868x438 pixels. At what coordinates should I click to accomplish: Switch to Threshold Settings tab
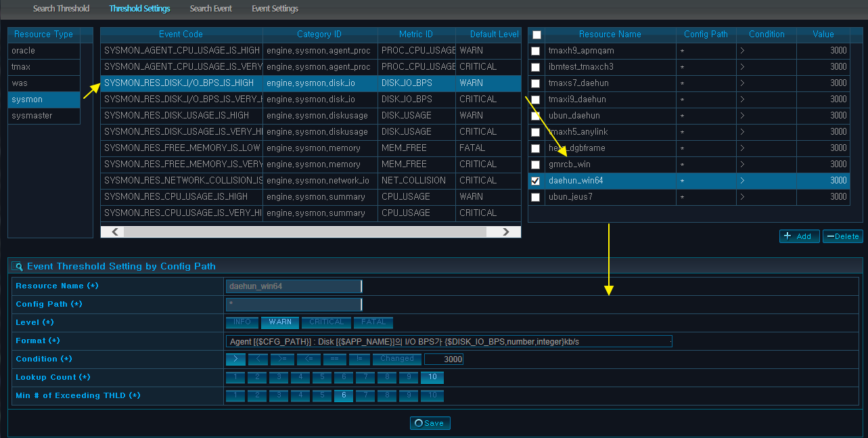click(140, 9)
